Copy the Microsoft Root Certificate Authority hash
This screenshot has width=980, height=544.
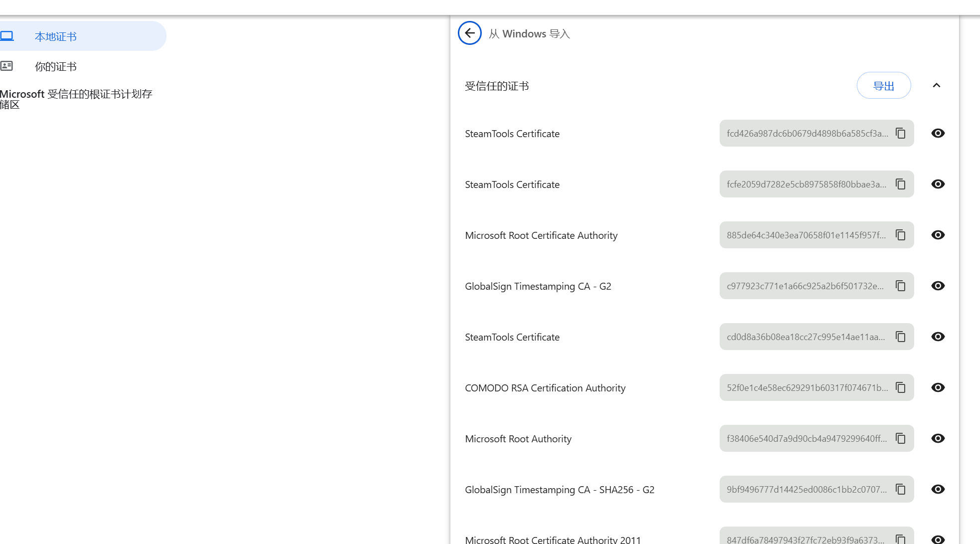(x=900, y=235)
